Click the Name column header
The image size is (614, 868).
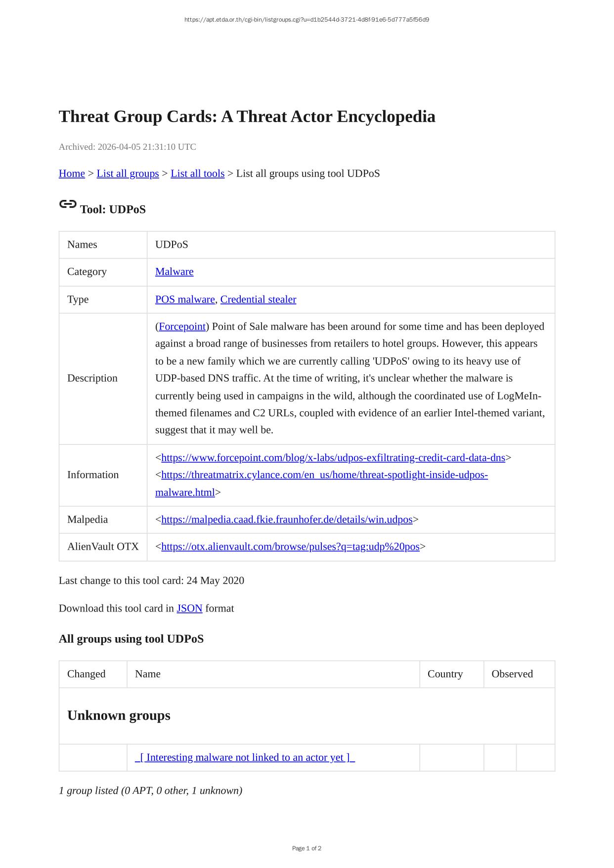(x=148, y=674)
